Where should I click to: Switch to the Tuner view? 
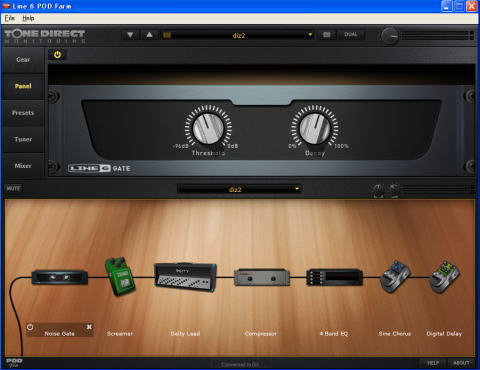(x=23, y=139)
